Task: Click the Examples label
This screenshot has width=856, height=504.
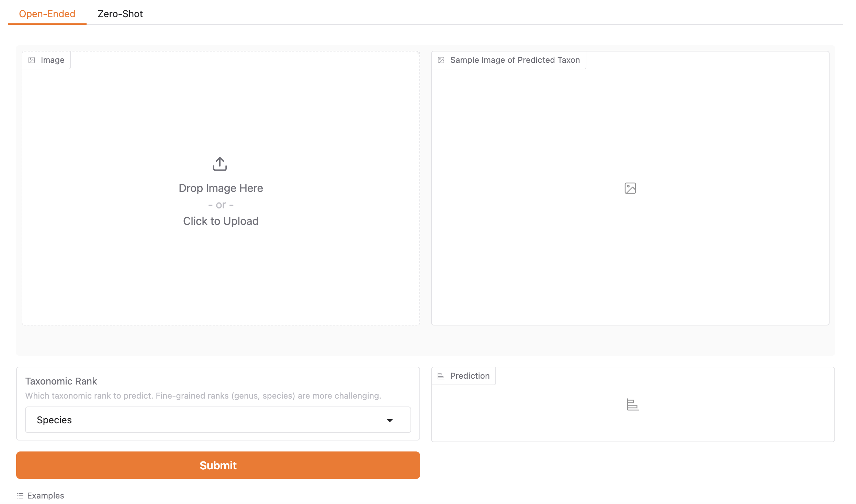Action: [46, 495]
